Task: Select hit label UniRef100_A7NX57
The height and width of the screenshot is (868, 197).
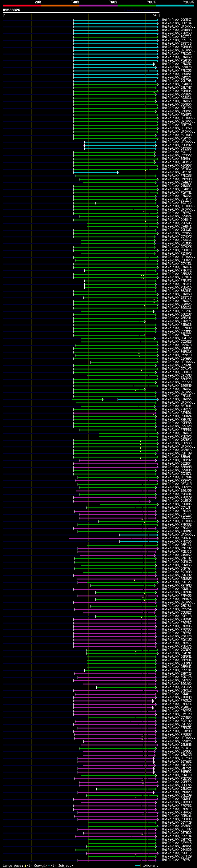Action: (x=177, y=64)
